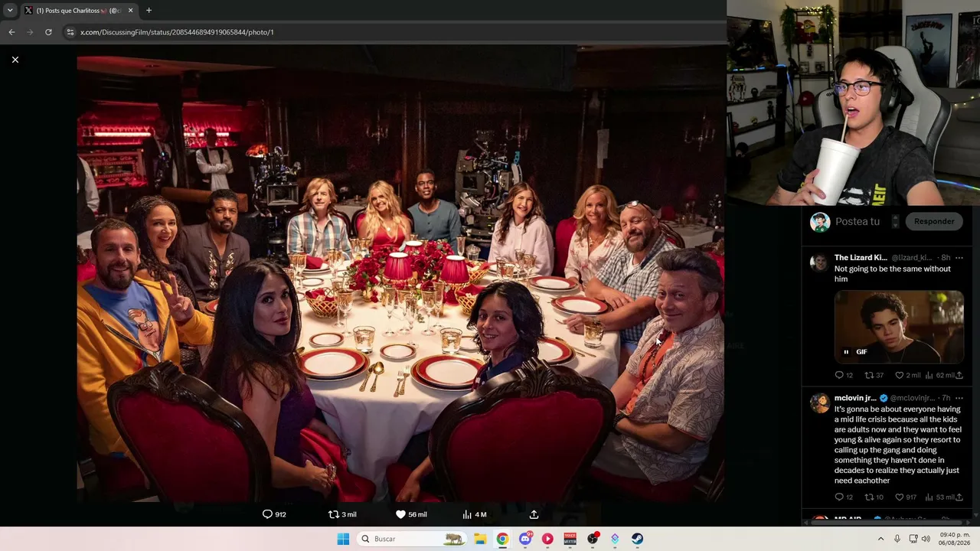This screenshot has height=551, width=980.
Task: Like the photo post with 56 mil likes
Action: click(x=411, y=514)
